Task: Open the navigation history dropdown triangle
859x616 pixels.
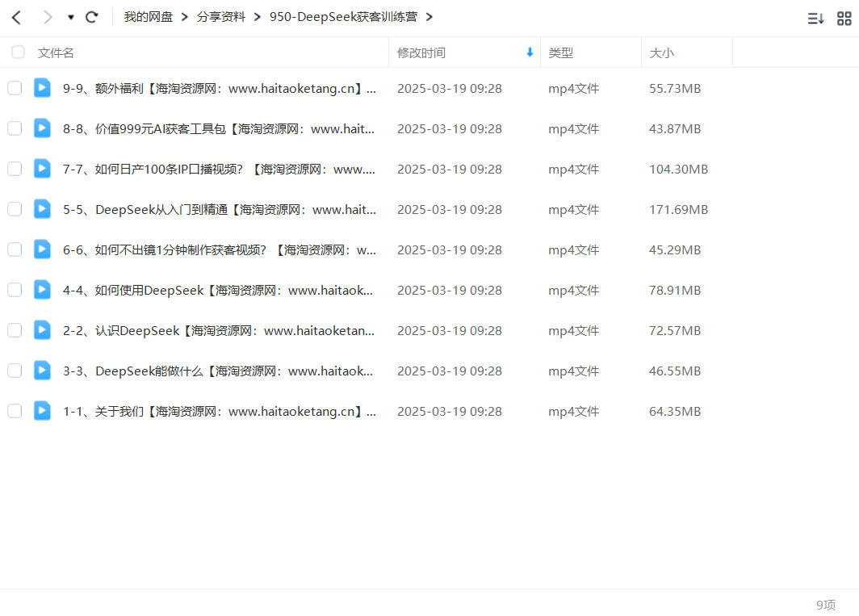Action: (71, 18)
